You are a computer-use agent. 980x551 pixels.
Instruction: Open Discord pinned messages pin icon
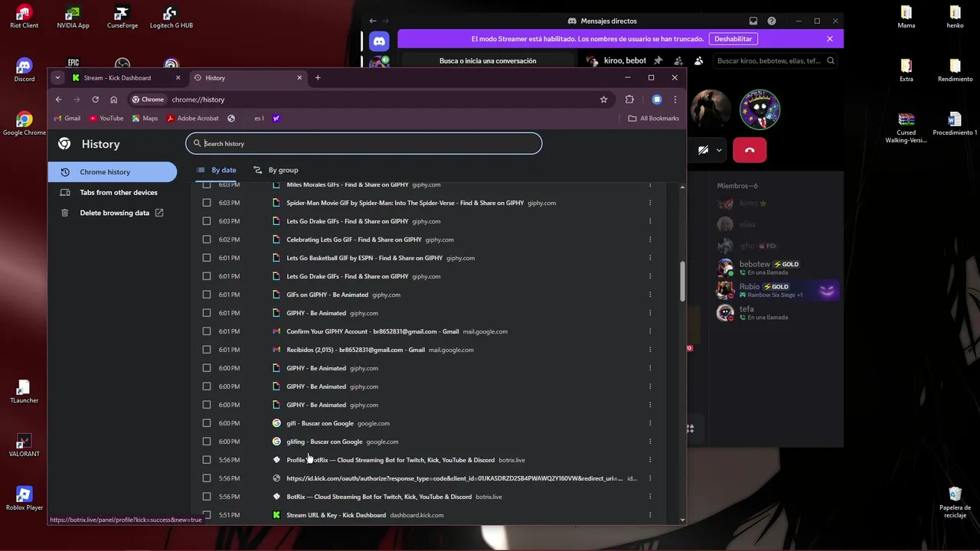(x=658, y=60)
